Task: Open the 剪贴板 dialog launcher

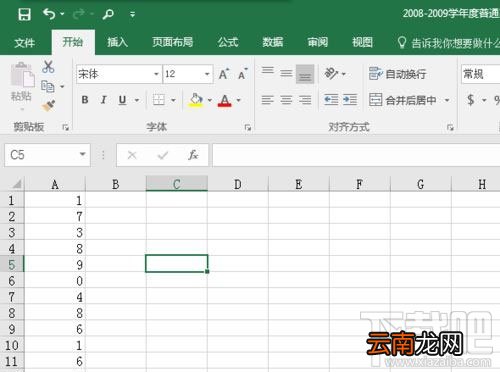Action: pos(66,127)
